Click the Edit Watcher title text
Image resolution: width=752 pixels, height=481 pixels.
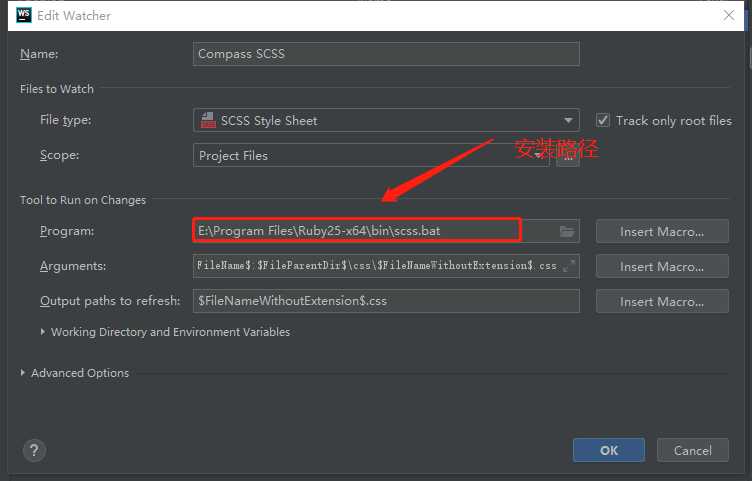tap(74, 16)
